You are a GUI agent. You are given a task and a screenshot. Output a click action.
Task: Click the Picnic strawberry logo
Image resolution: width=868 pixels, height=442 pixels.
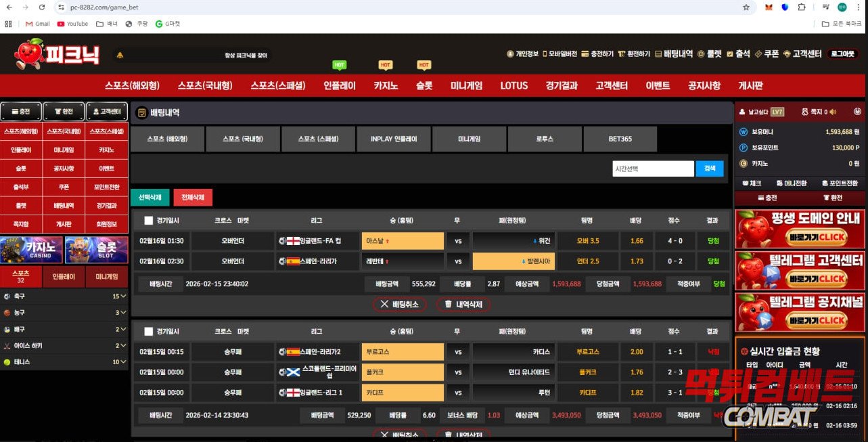[58, 54]
